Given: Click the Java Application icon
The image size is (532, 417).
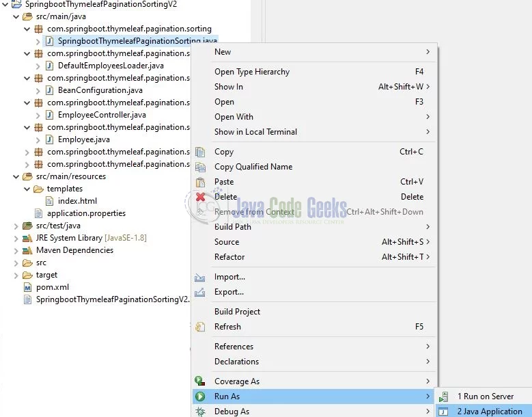Looking at the screenshot, I should coord(443,412).
